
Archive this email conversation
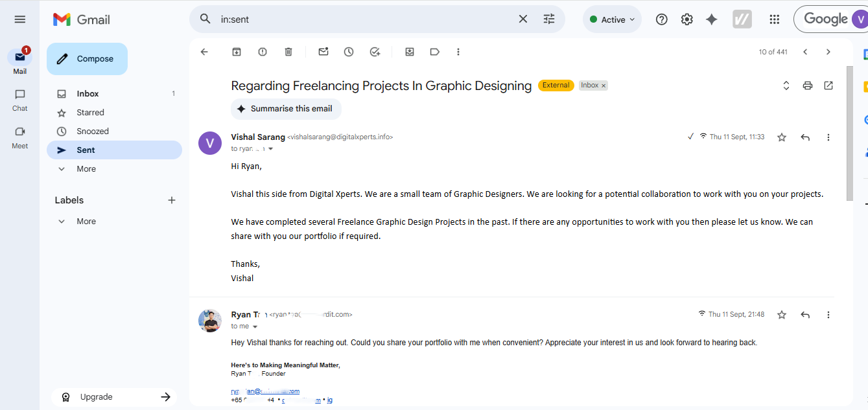coord(237,52)
